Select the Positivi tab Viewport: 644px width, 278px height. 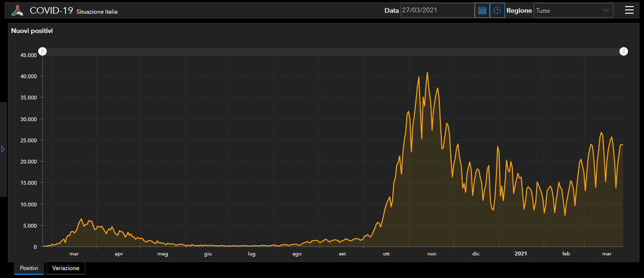pos(29,268)
